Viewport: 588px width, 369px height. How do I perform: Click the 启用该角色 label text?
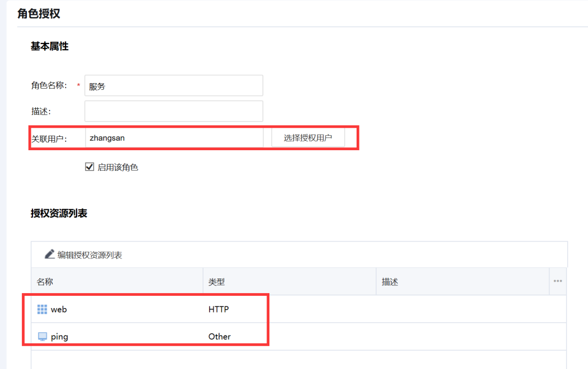pos(117,167)
